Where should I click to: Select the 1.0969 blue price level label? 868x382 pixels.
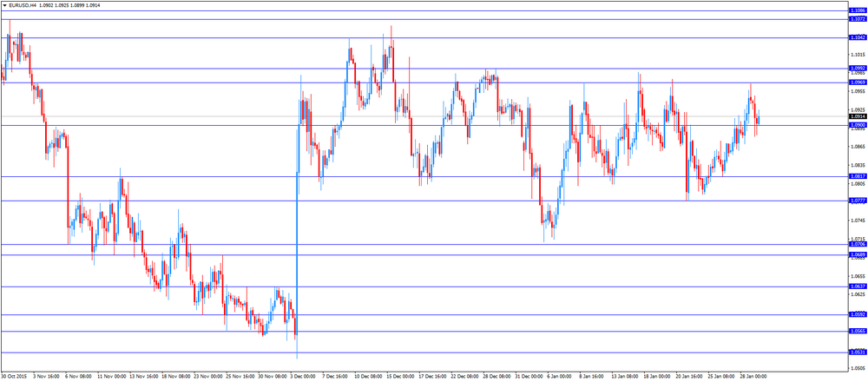pyautogui.click(x=857, y=82)
